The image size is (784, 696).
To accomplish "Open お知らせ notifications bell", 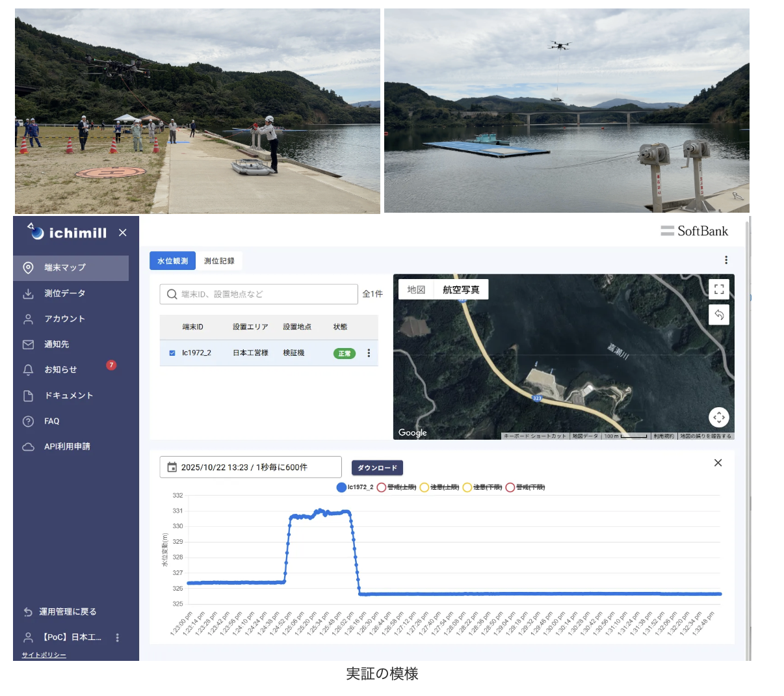I will 29,369.
